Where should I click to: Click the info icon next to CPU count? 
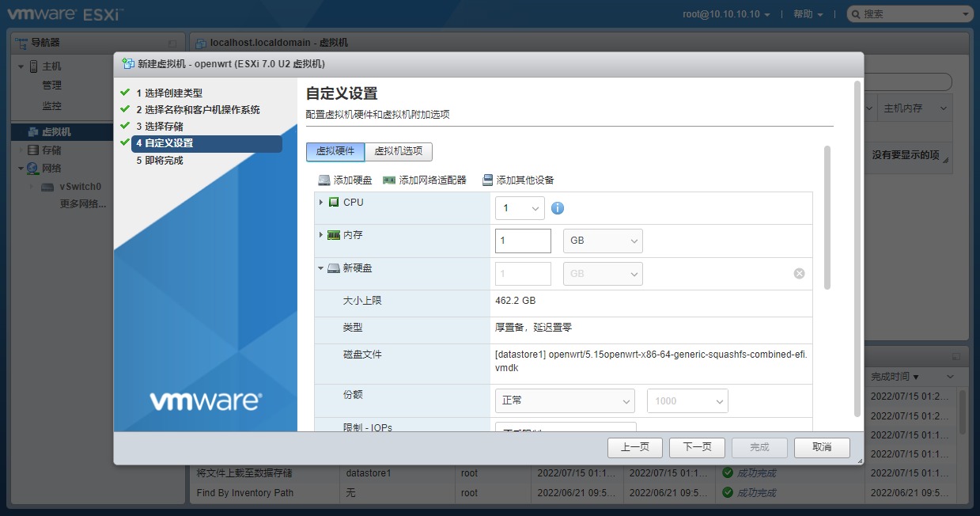pyautogui.click(x=558, y=207)
